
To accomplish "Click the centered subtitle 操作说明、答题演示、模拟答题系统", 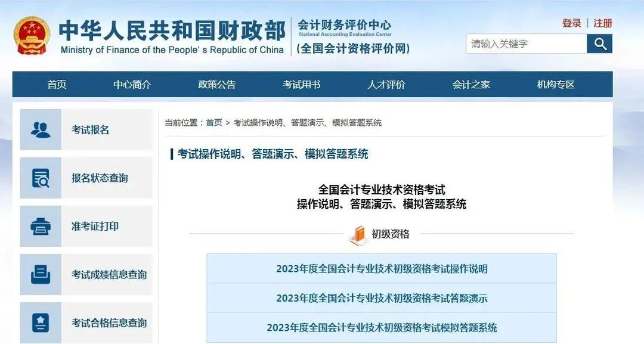I will point(382,204).
